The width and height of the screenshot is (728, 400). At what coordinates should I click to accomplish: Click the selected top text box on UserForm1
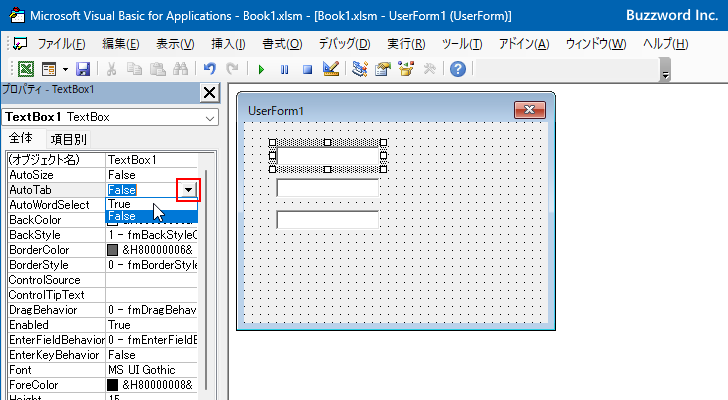(x=328, y=156)
